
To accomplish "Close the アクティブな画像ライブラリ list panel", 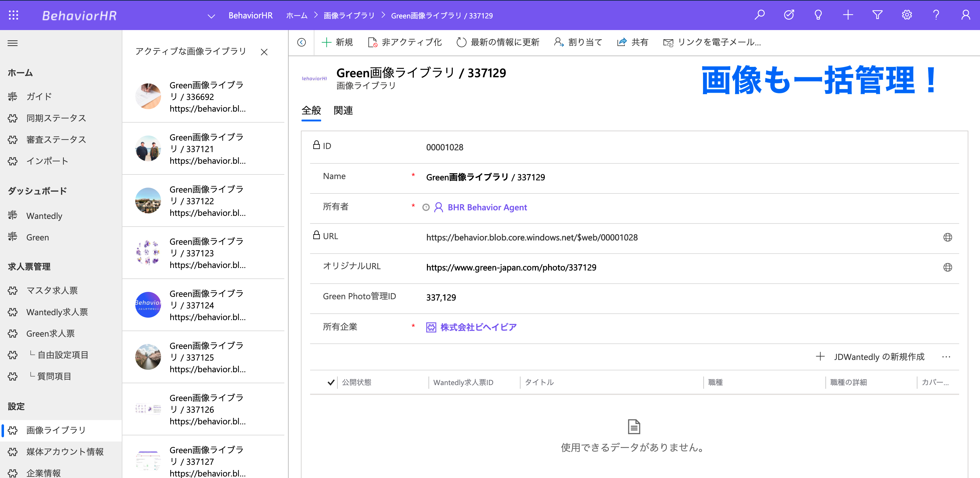I will pos(264,52).
